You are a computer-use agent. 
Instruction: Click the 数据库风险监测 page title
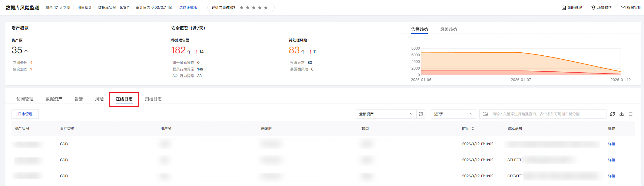22,8
